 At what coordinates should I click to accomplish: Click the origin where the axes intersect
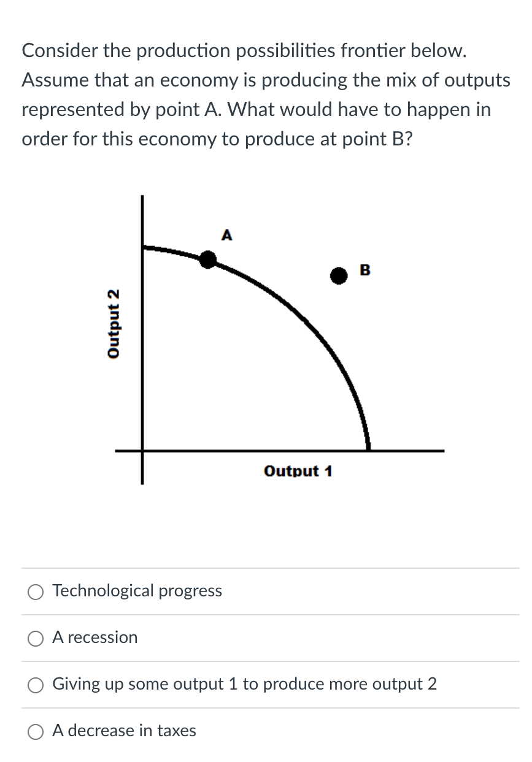pos(142,451)
